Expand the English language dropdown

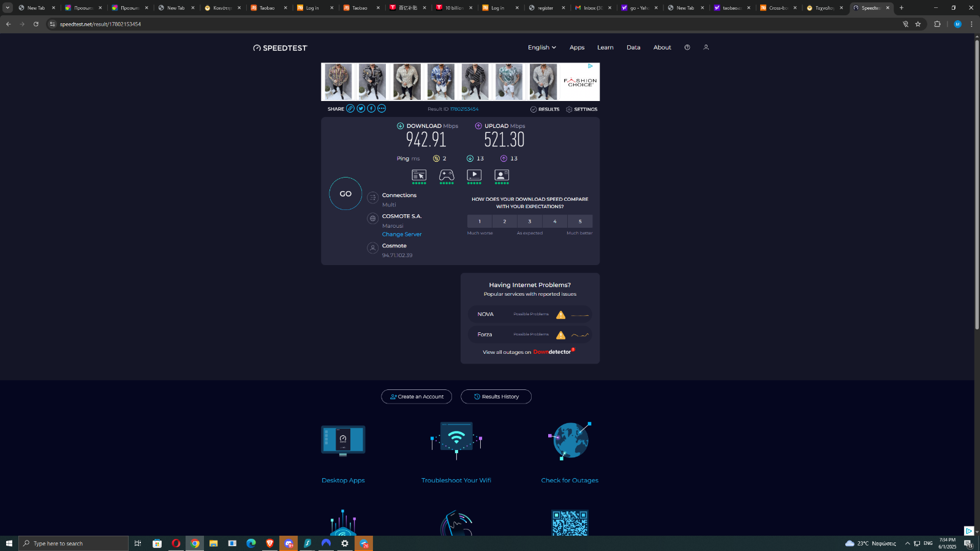click(541, 47)
